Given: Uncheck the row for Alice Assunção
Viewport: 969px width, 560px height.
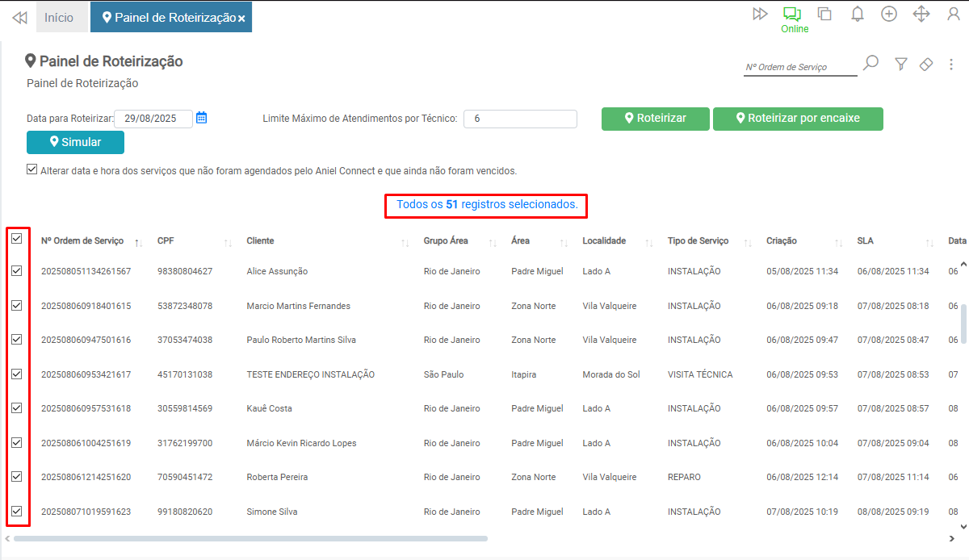Looking at the screenshot, I should pyautogui.click(x=17, y=271).
